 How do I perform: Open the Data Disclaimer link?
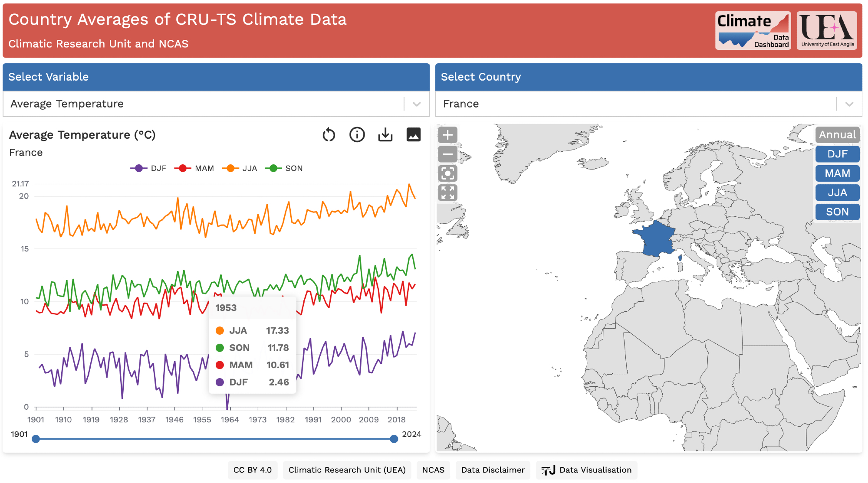click(x=493, y=470)
